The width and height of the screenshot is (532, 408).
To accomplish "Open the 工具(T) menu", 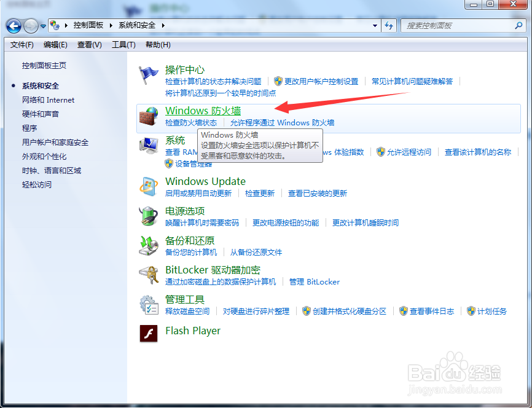I will pos(123,45).
